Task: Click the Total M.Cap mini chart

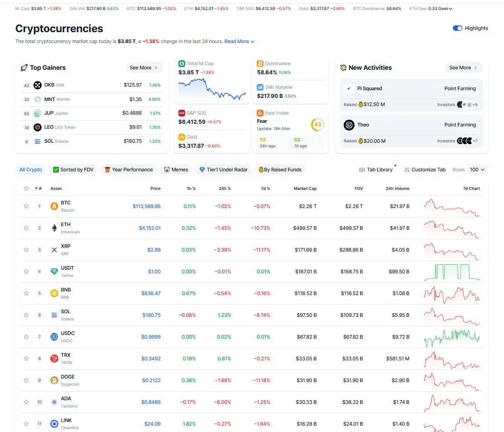Action: point(212,89)
